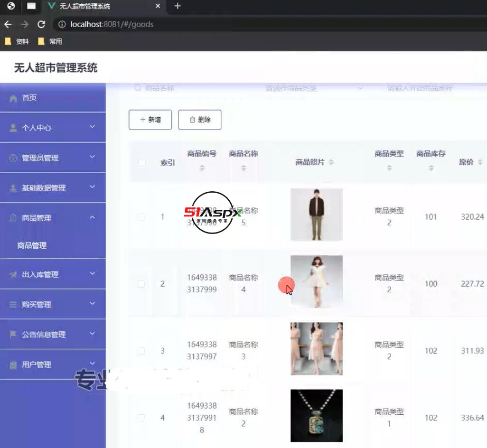Tick the select-all checkbox in table header
487x448 pixels.
pos(142,163)
